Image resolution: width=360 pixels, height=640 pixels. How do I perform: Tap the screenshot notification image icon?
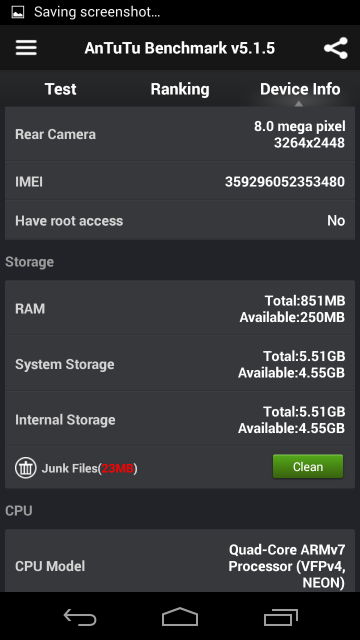(18, 12)
